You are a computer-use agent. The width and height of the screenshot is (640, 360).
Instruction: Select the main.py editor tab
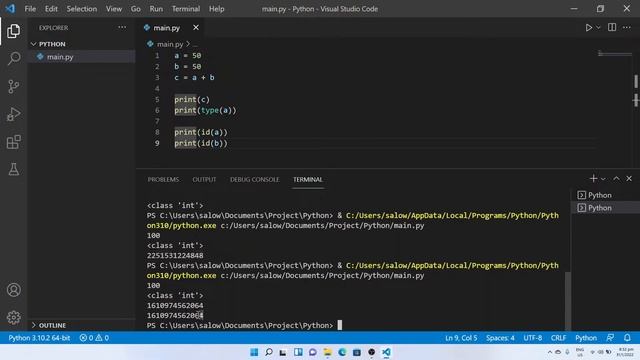pyautogui.click(x=167, y=28)
